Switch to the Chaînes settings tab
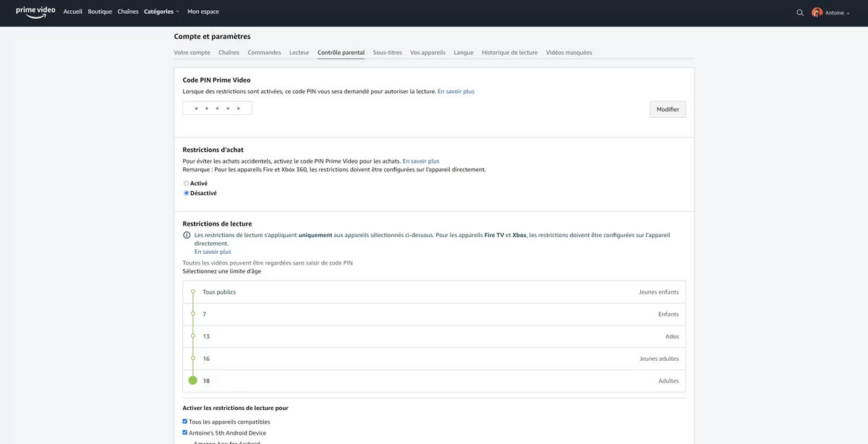This screenshot has width=868, height=444. [x=229, y=53]
